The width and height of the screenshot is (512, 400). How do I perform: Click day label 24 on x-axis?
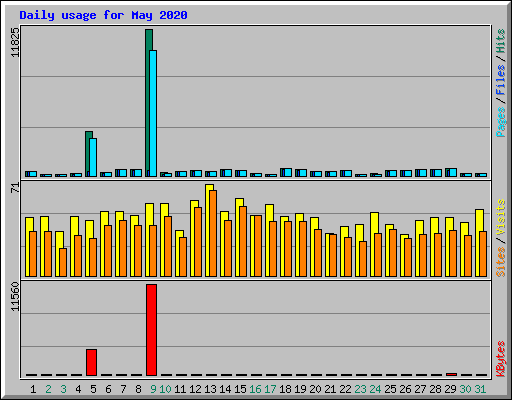(375, 389)
